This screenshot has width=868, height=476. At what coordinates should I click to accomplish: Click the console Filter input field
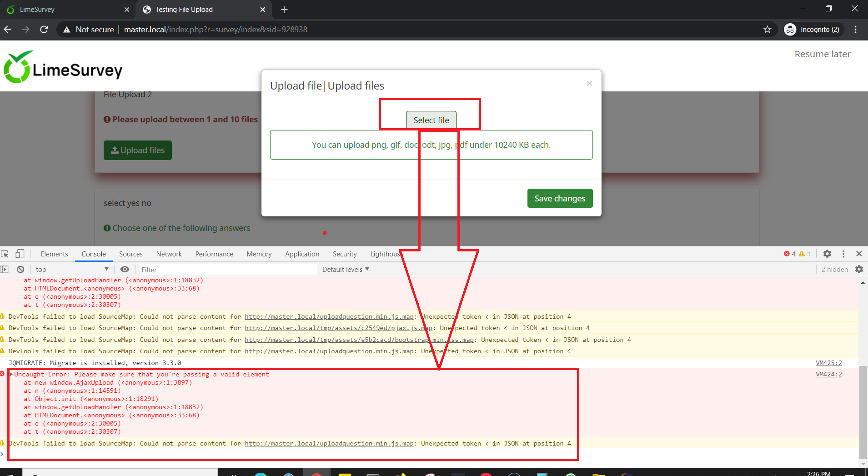click(x=227, y=270)
